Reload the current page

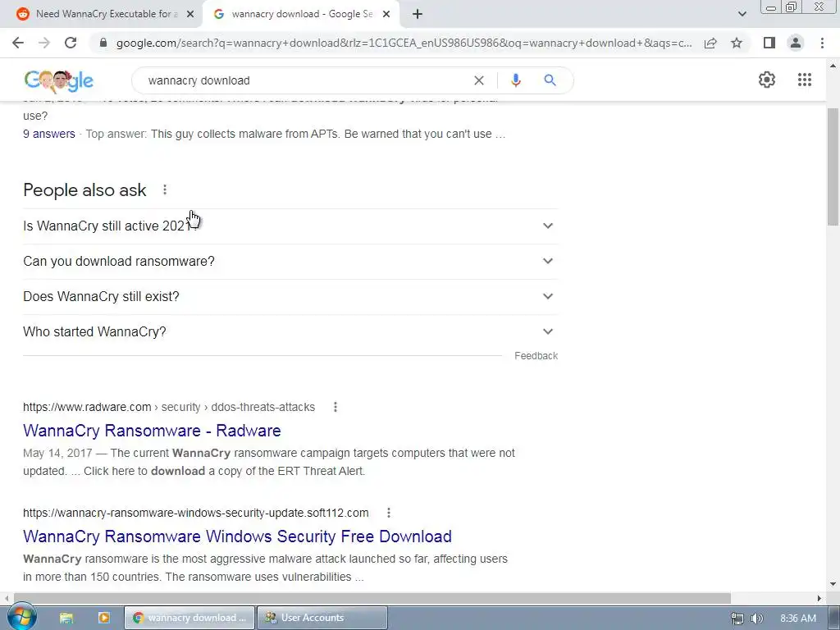pos(71,43)
